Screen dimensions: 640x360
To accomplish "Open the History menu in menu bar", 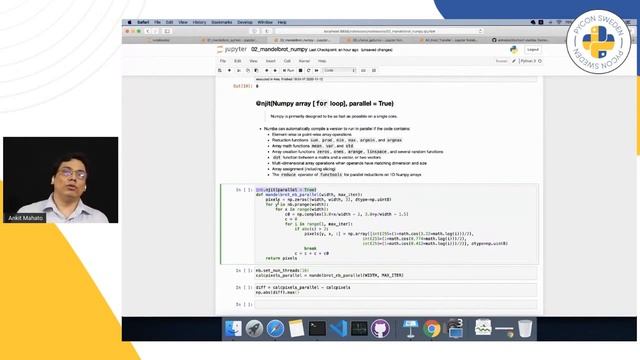I will [x=199, y=22].
